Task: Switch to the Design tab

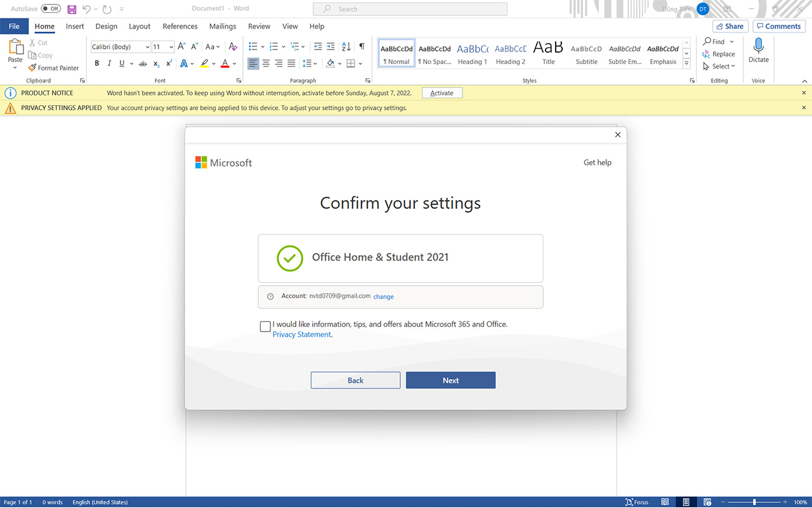Action: (x=106, y=26)
